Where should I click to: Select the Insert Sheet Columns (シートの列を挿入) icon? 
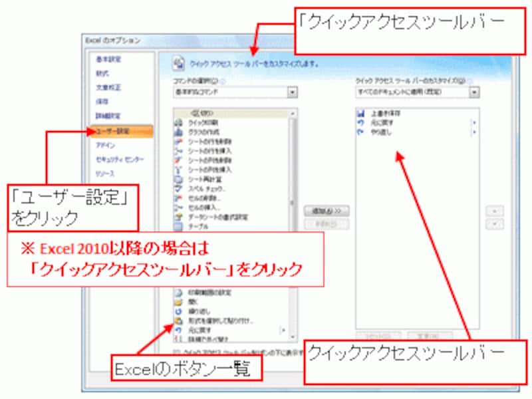pos(178,170)
